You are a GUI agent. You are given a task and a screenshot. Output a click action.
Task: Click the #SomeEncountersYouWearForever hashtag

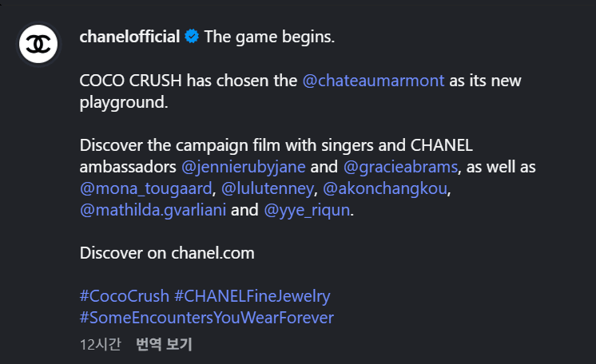pos(206,318)
